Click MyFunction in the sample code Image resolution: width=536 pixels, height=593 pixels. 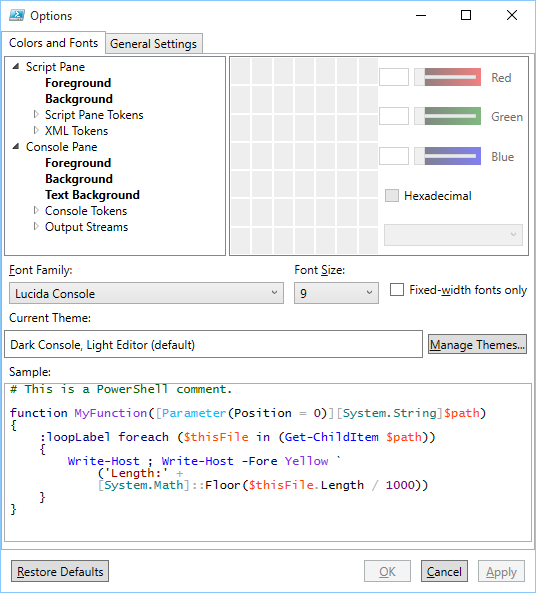point(110,413)
